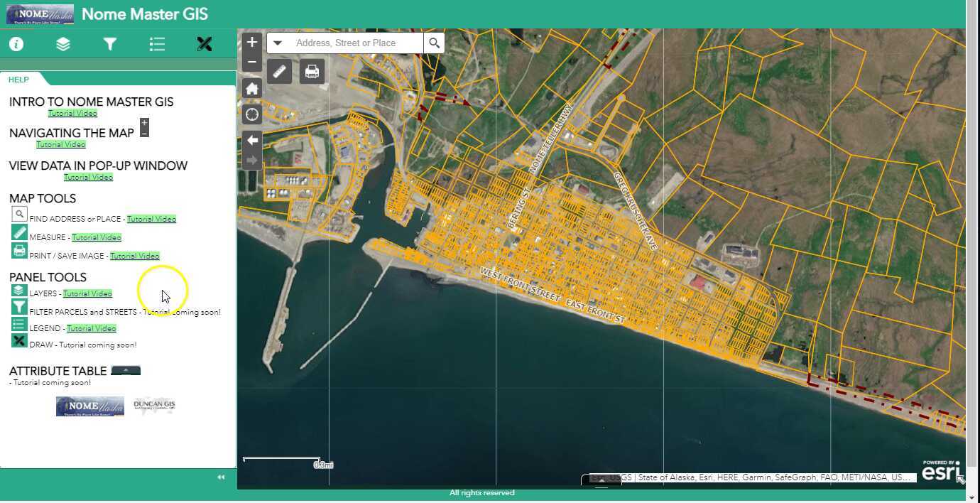The image size is (980, 503).
Task: Zoom in on the map
Action: (251, 43)
